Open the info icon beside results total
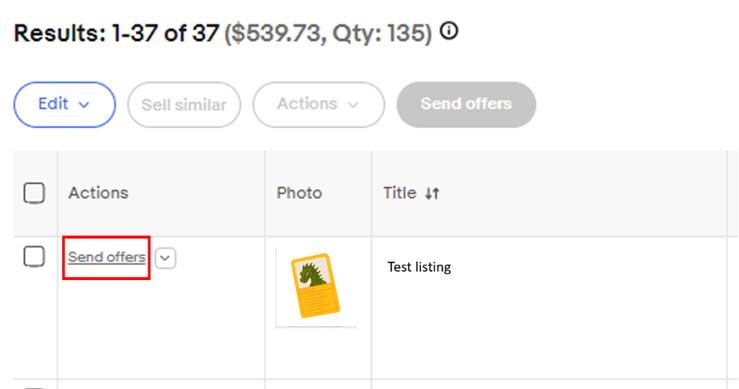The width and height of the screenshot is (739, 389). coord(449,31)
